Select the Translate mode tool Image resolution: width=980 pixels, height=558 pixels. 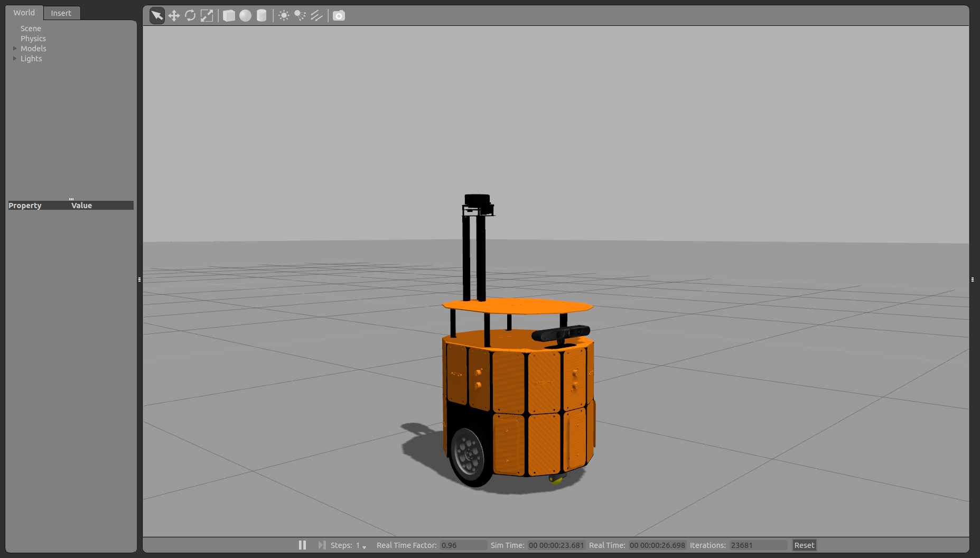coord(174,16)
